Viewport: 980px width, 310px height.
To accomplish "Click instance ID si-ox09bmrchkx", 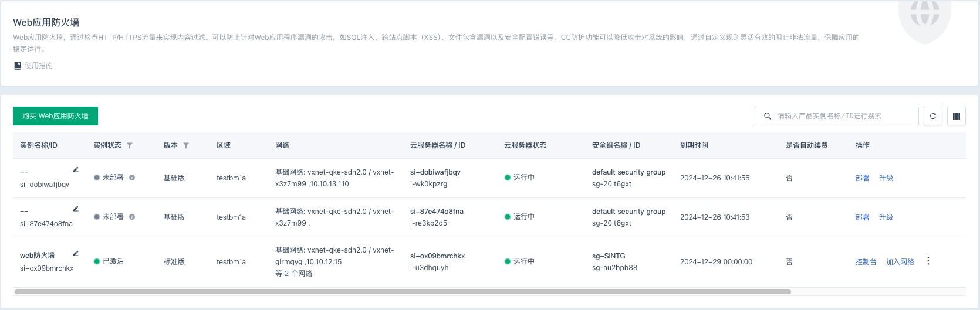I will point(47,268).
